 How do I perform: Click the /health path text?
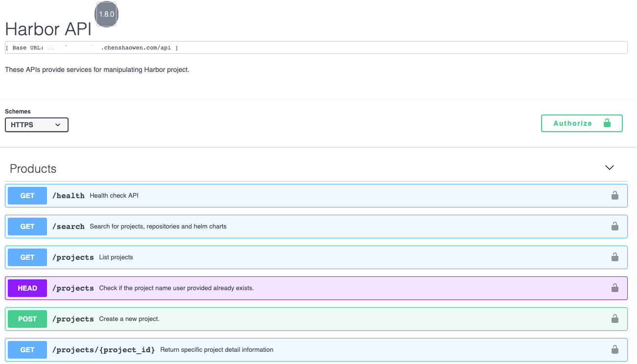coord(69,196)
